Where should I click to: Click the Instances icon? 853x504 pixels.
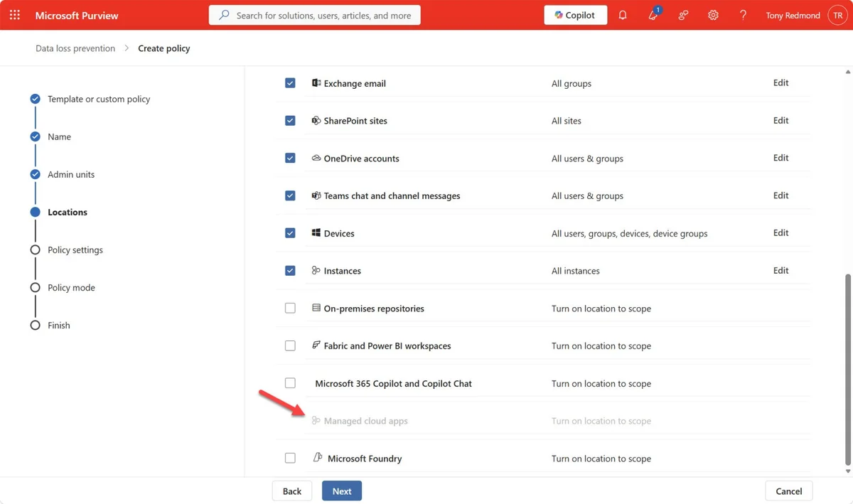(x=316, y=271)
